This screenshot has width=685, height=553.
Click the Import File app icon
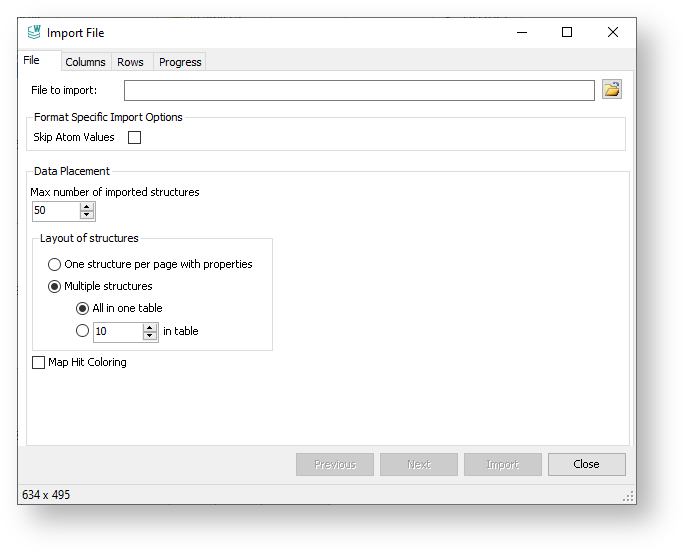(x=34, y=33)
